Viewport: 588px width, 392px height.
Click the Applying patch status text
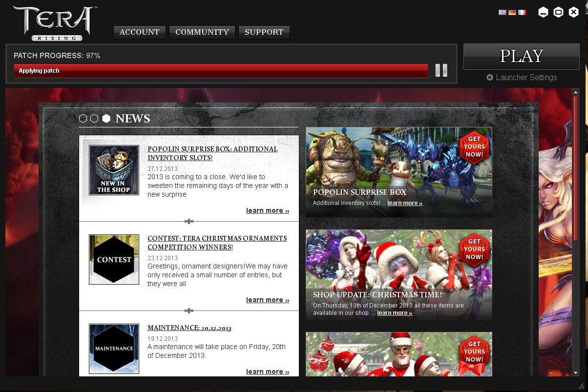39,71
